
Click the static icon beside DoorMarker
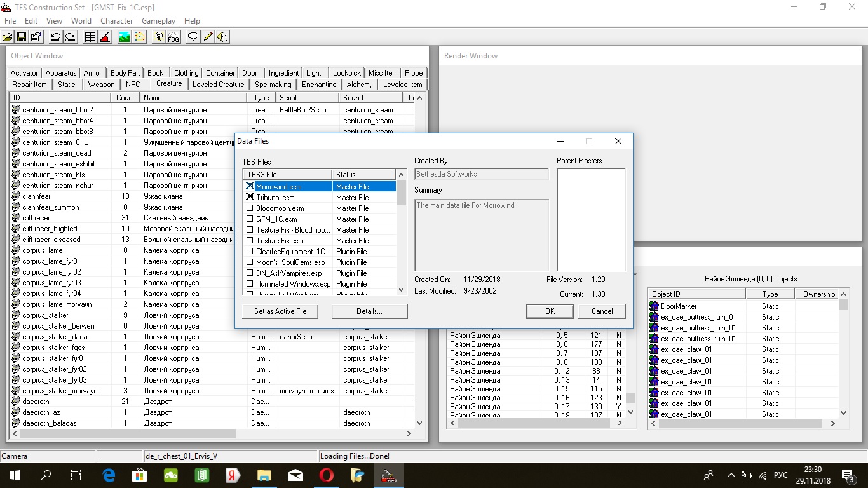click(x=654, y=306)
